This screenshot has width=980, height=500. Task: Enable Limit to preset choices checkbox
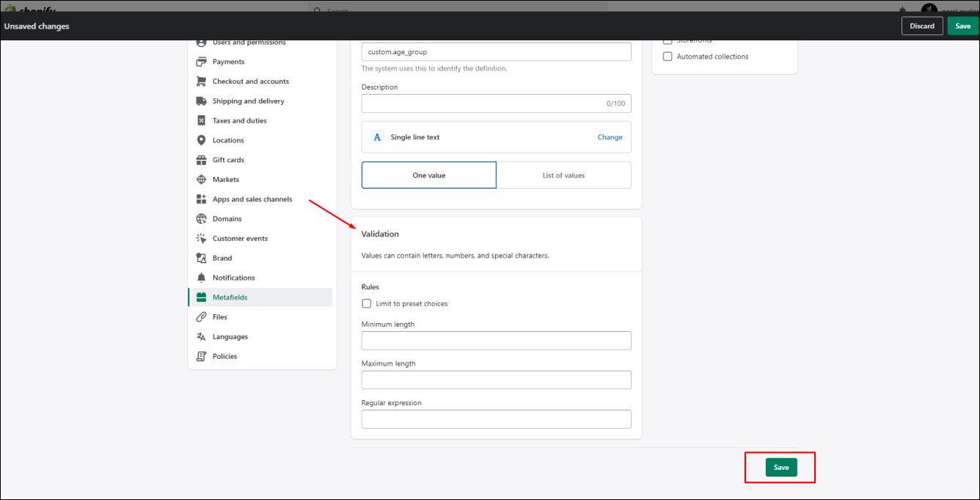[367, 303]
